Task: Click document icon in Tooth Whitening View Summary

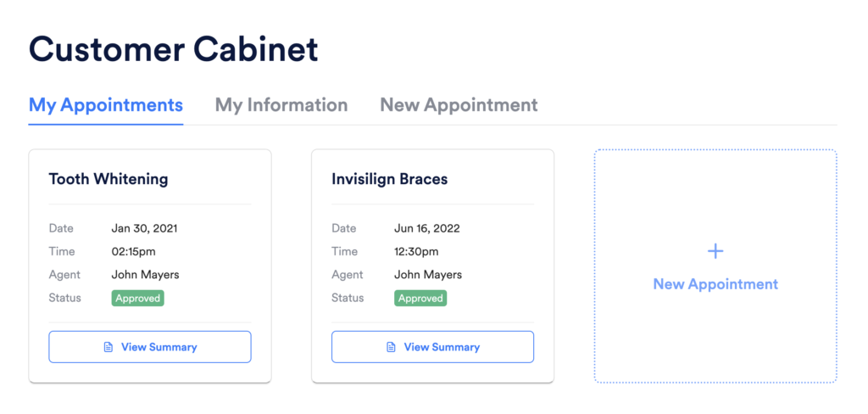Action: point(108,347)
